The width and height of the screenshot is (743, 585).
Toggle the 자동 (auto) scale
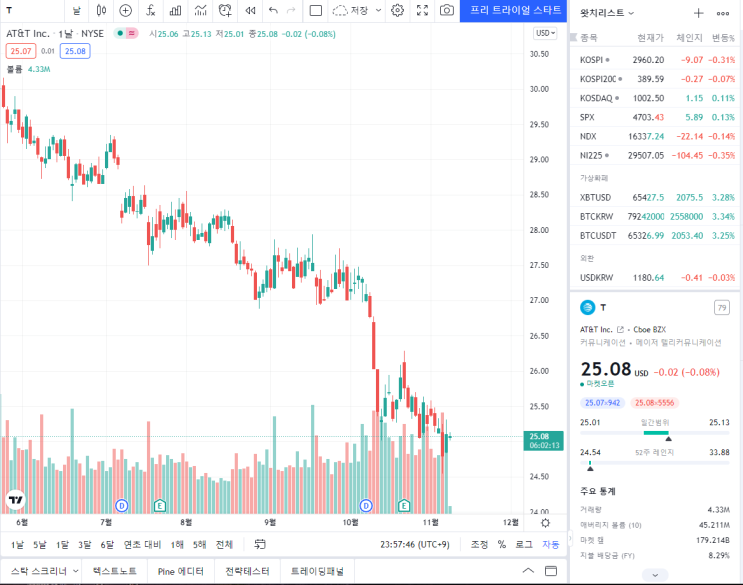point(550,544)
